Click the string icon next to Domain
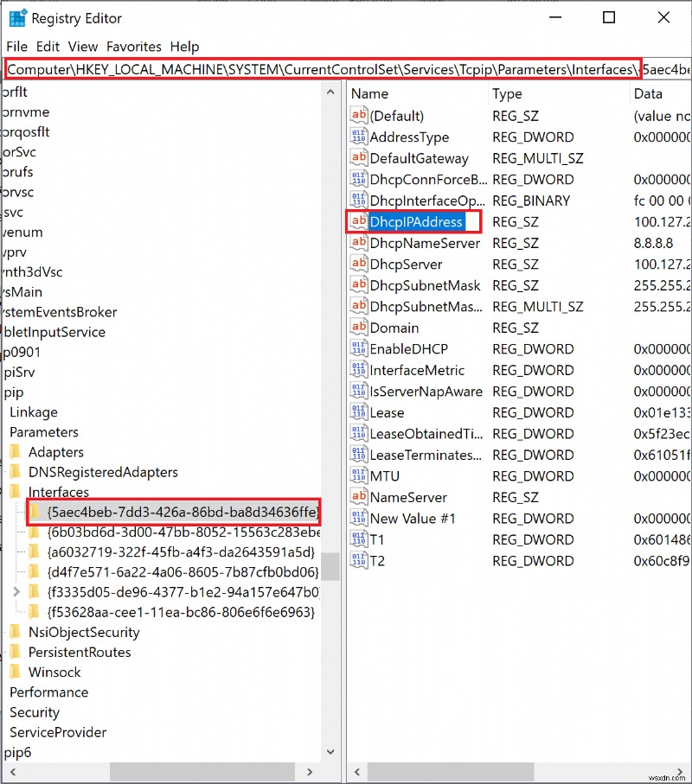Image resolution: width=692 pixels, height=784 pixels. point(359,328)
